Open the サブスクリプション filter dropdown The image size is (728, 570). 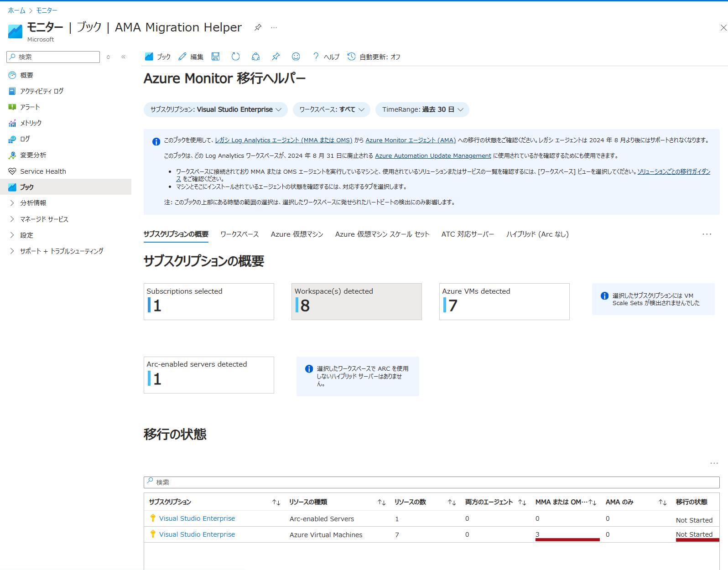pyautogui.click(x=216, y=109)
